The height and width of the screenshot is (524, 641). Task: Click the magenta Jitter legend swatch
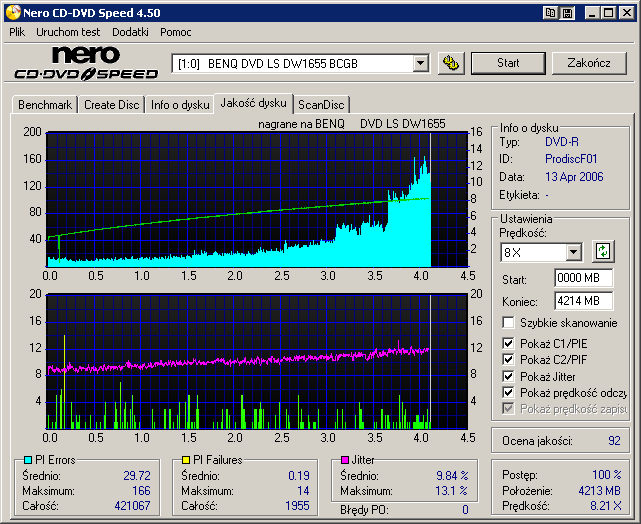point(345,460)
